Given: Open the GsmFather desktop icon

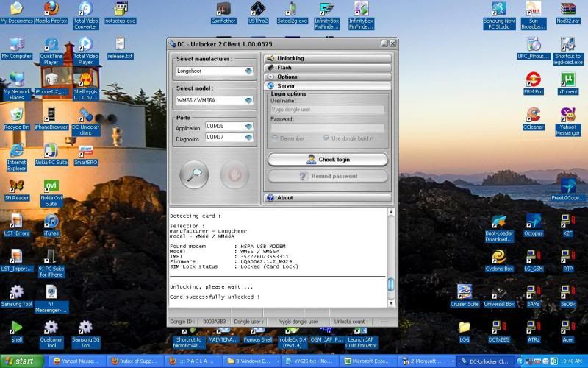Looking at the screenshot, I should [223, 13].
